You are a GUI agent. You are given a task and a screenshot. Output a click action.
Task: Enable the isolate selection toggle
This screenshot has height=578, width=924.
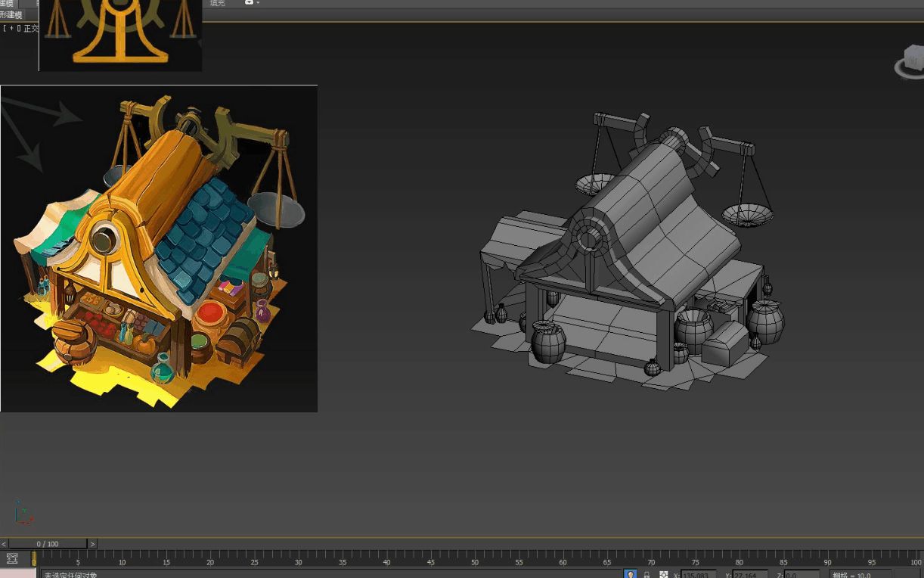[630, 575]
